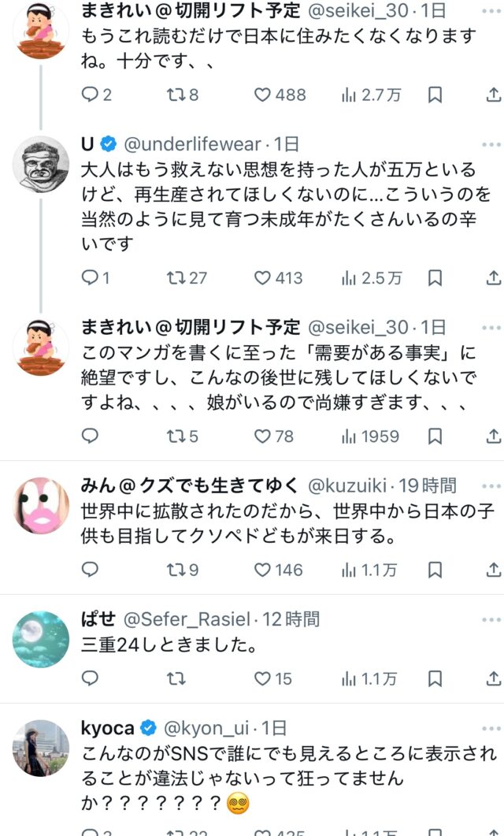Like the first seikei_30 tweet with 488 likes

(x=280, y=95)
